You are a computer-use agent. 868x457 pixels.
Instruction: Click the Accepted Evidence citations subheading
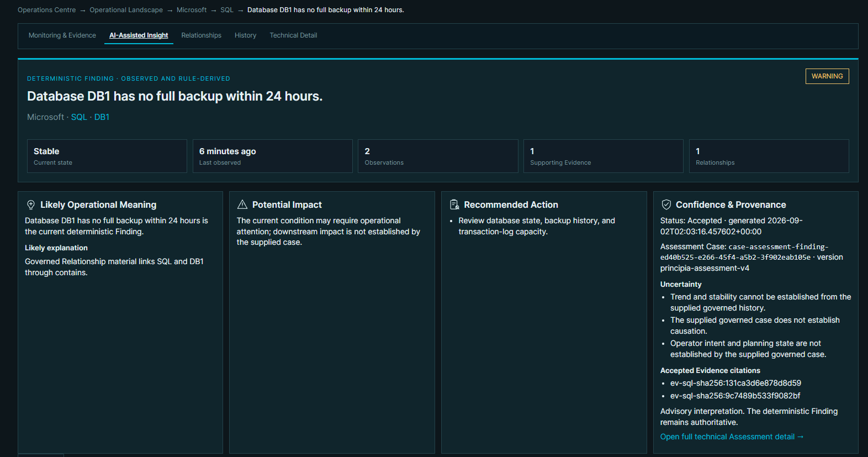tap(710, 370)
